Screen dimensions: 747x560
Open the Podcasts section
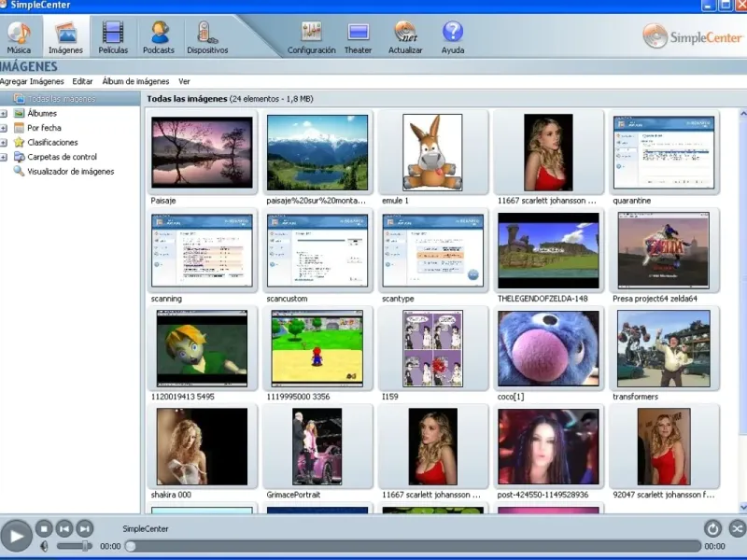pyautogui.click(x=159, y=37)
